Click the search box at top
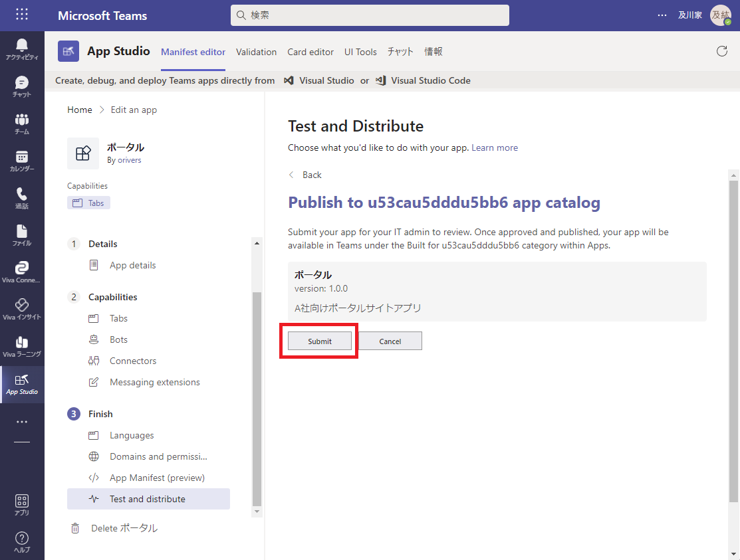This screenshot has width=740, height=560. 370,15
